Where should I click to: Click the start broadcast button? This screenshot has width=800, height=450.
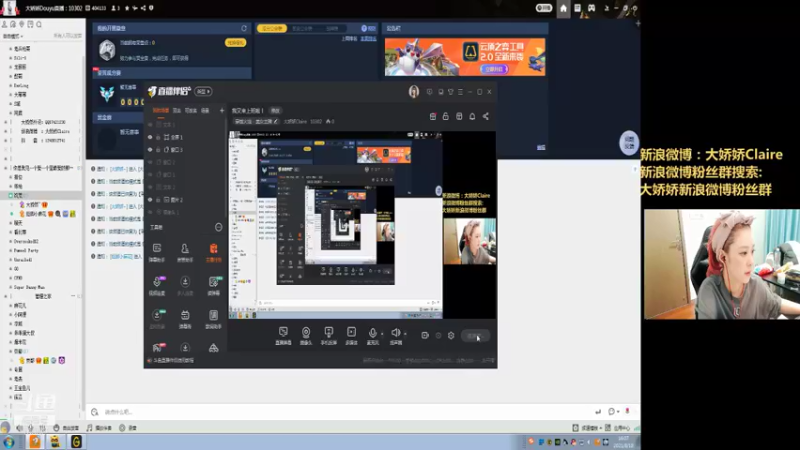[x=476, y=336]
